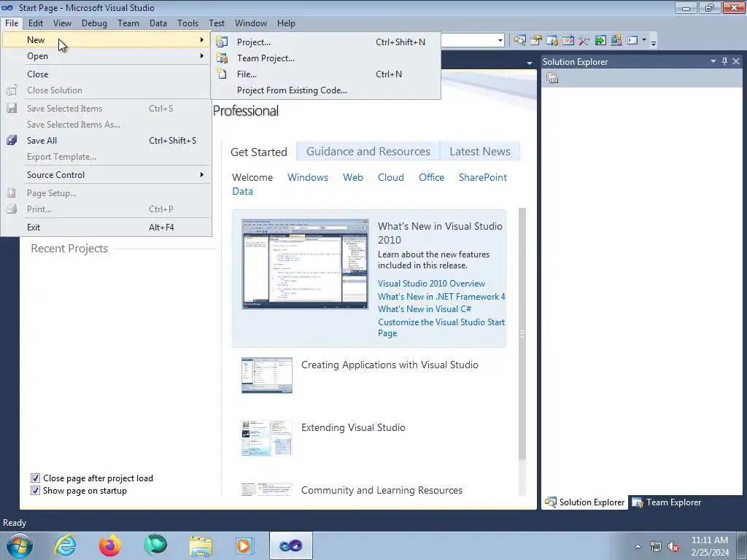Open the Debug menu
747x560 pixels.
(x=94, y=23)
